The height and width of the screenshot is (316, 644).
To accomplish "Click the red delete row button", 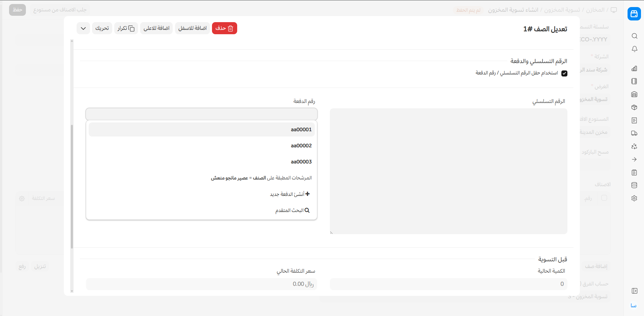I will (x=224, y=28).
